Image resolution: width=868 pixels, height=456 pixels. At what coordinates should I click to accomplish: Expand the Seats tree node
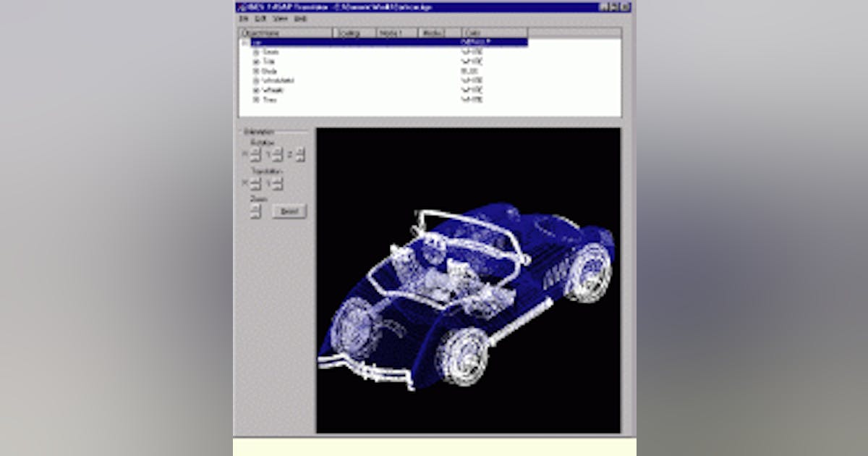point(255,52)
